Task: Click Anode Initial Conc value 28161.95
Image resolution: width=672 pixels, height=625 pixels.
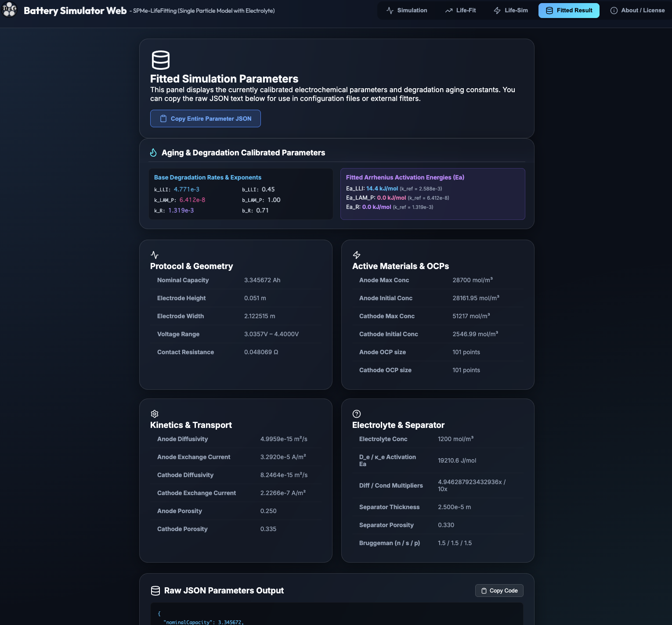Action: (x=476, y=298)
